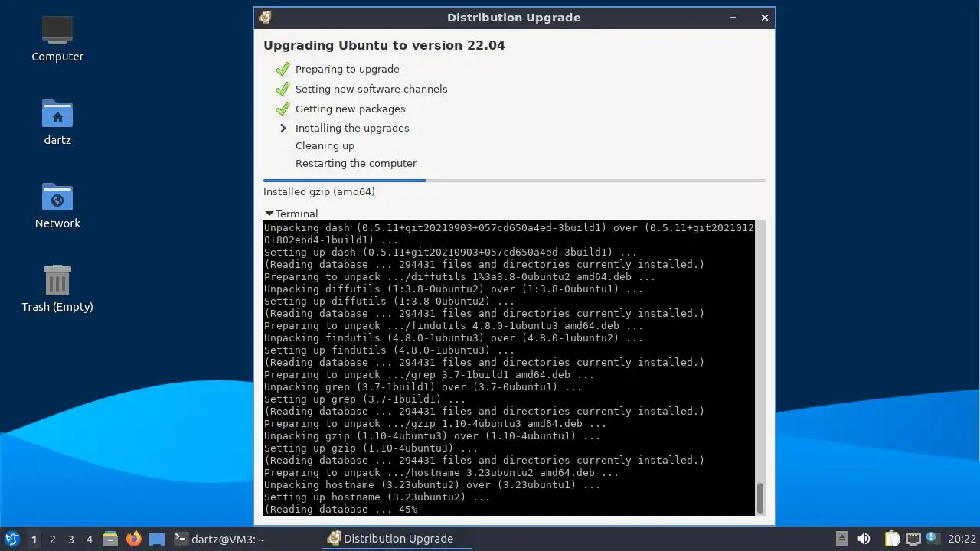Viewport: 980px width, 551px height.
Task: Click terminal line 'Setting up gzip (1.10-4ubuntu3) ...'
Action: tap(371, 448)
